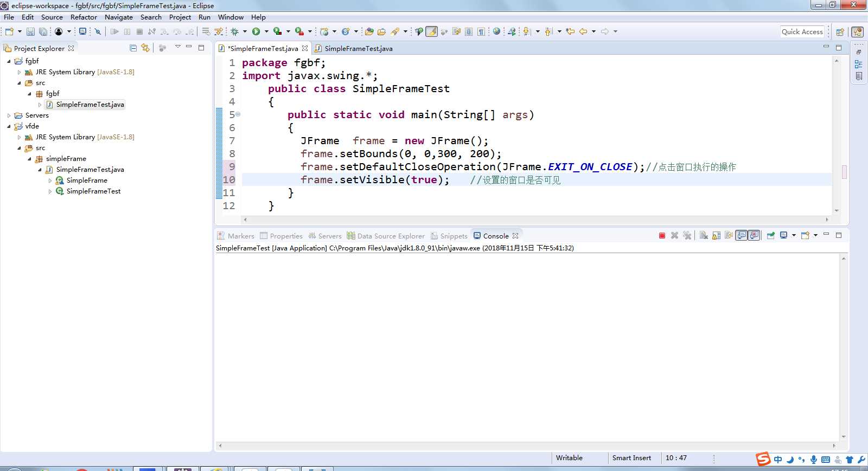Go to Last Edit Location icon
This screenshot has height=471, width=868.
click(570, 31)
